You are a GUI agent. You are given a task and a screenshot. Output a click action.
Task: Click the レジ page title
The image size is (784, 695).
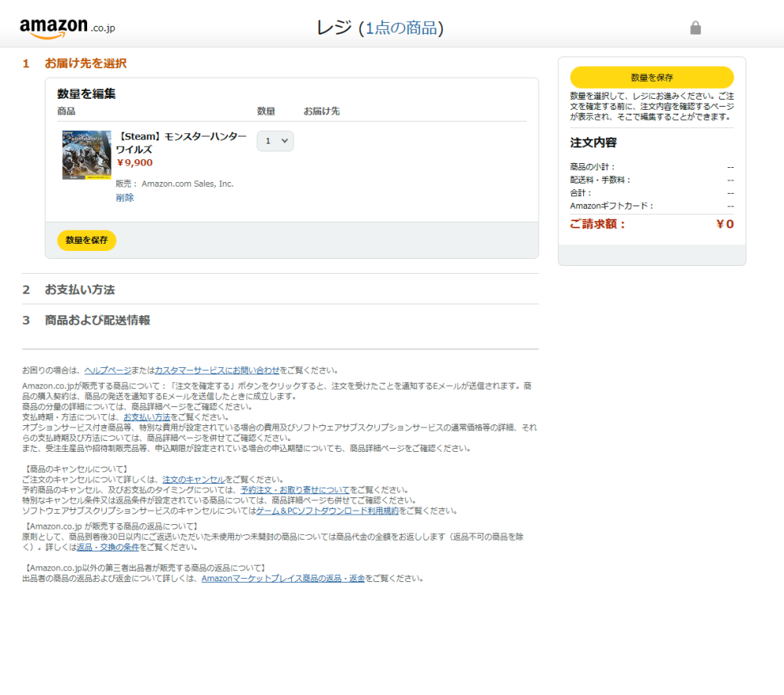[x=334, y=28]
